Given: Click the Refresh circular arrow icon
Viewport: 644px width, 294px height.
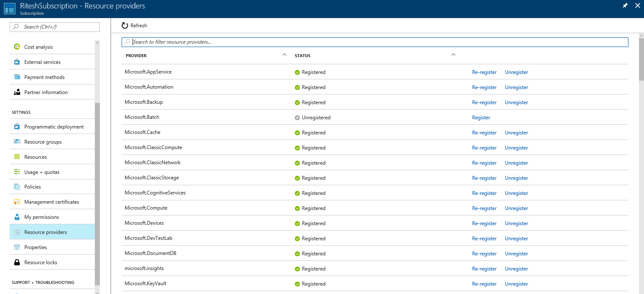Looking at the screenshot, I should tap(125, 26).
